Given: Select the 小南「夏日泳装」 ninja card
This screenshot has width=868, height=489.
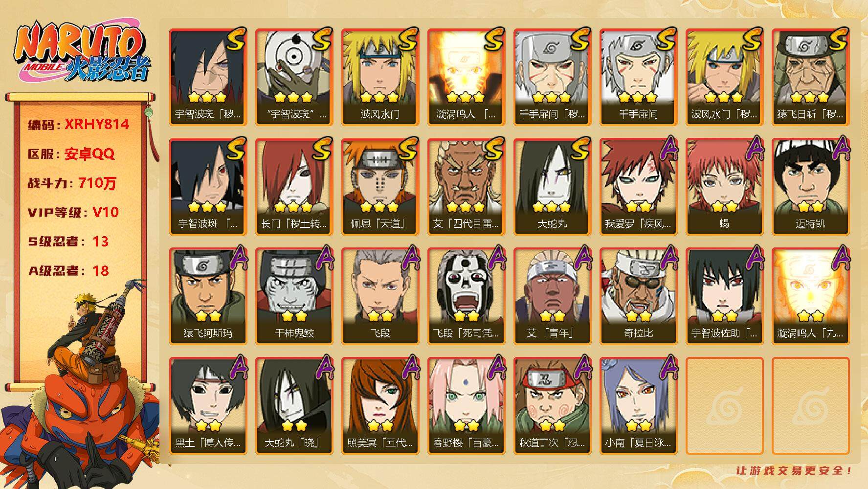Looking at the screenshot, I should tap(638, 406).
